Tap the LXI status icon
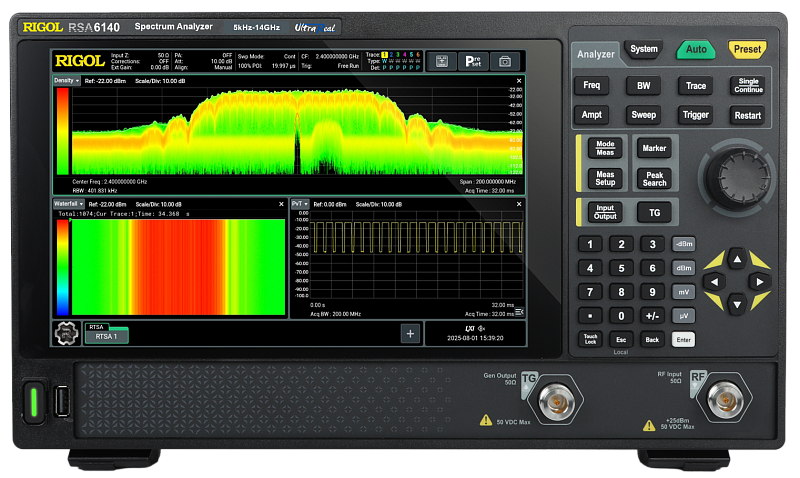The image size is (800, 478). pos(470,329)
